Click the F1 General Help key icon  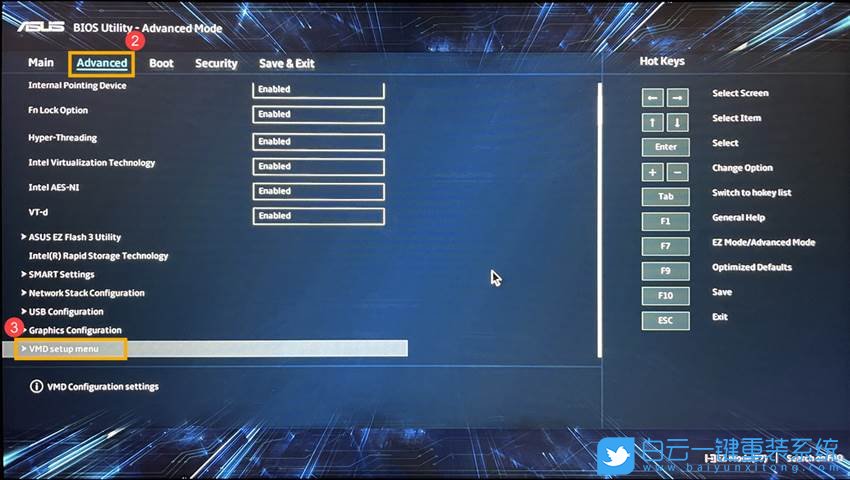pyautogui.click(x=665, y=221)
